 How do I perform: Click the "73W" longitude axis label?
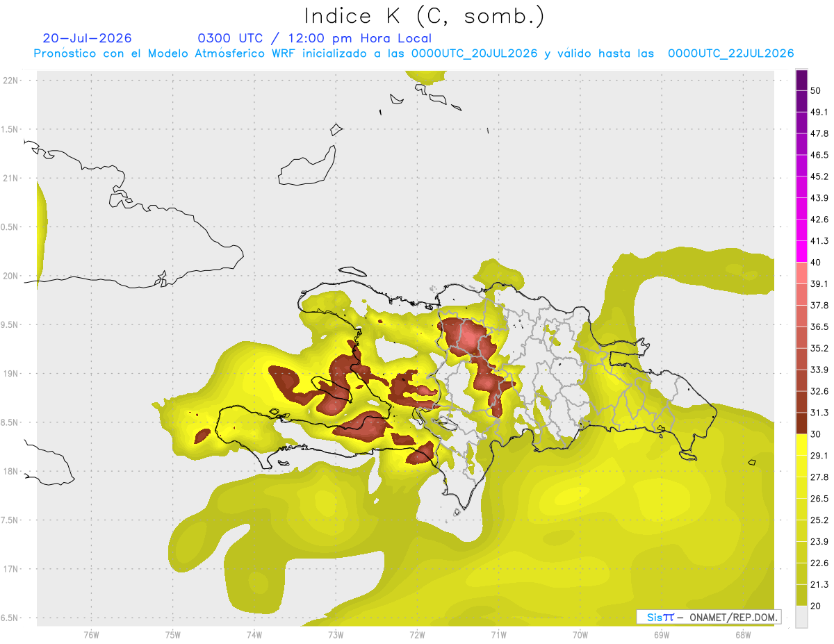(x=336, y=635)
